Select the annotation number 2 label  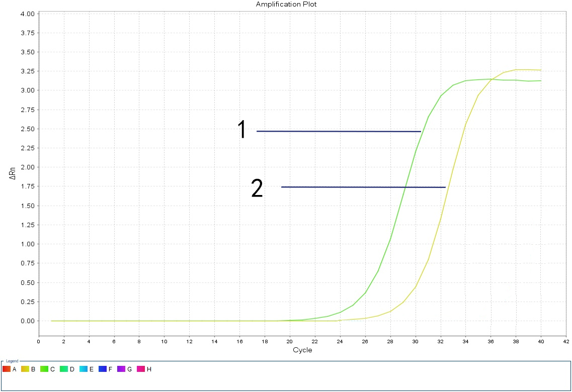257,188
